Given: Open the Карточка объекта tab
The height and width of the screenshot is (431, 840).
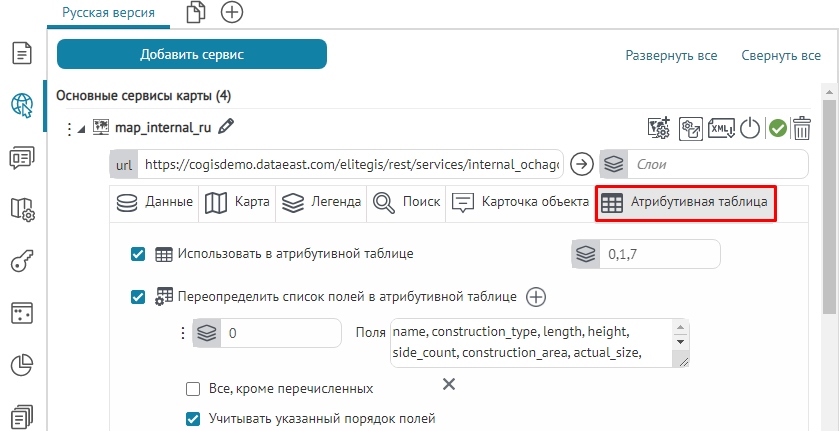Looking at the screenshot, I should pos(521,202).
